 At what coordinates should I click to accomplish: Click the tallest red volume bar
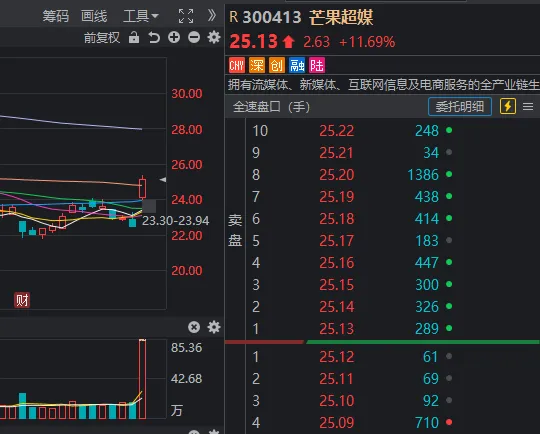tap(142, 379)
